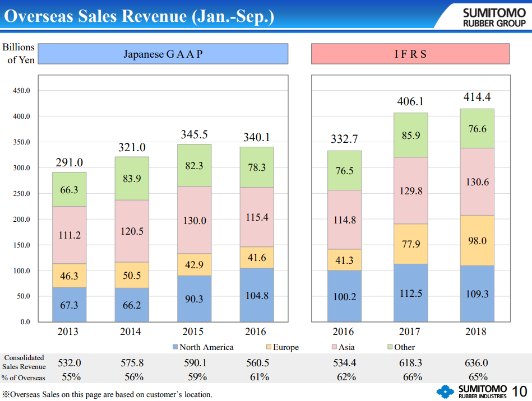The height and width of the screenshot is (401, 532).
Task: Click the 66.2 North America bar segment
Action: tap(132, 305)
